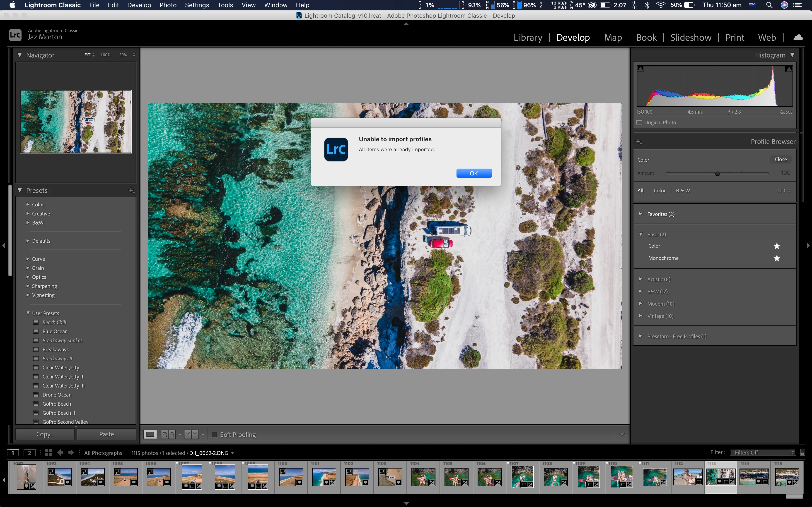Click the cloud sync icon

coord(798,38)
